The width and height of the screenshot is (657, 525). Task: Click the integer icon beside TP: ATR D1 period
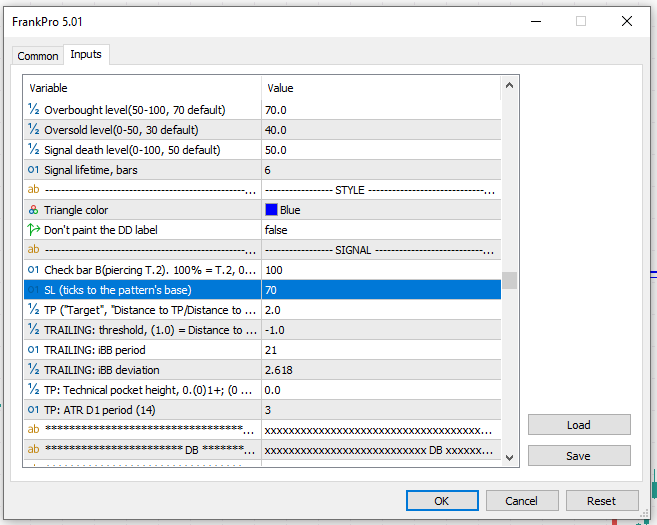pos(33,410)
